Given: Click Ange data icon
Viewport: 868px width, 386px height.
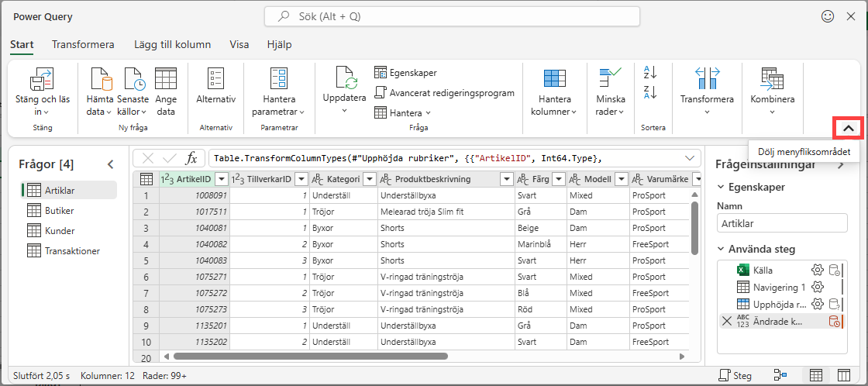Looking at the screenshot, I should click(x=166, y=78).
